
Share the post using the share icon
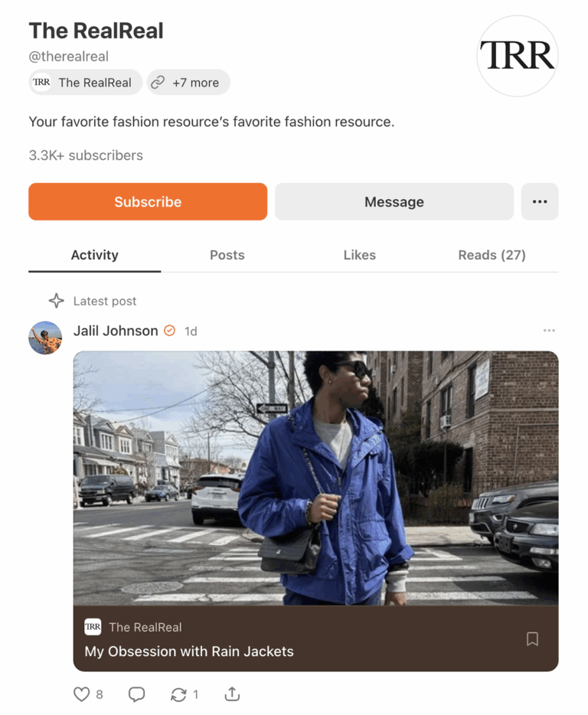point(231,694)
